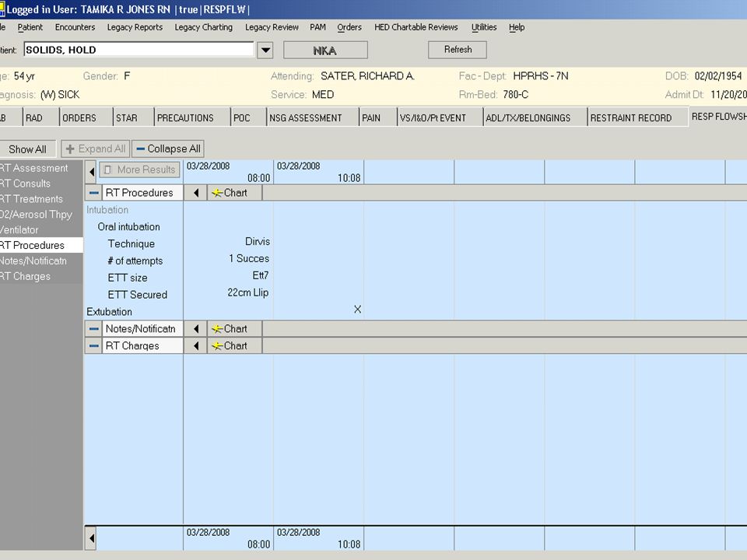Viewport: 747px width, 560px height.
Task: Switch to the RAD tab
Action: click(40, 117)
